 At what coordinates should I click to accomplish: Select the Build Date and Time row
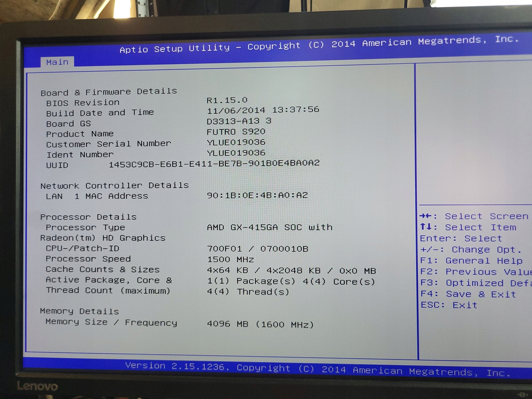coord(100,113)
